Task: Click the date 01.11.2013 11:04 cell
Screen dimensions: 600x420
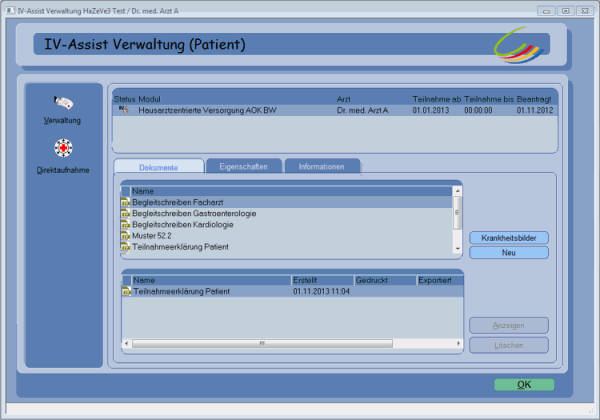Action: point(321,291)
